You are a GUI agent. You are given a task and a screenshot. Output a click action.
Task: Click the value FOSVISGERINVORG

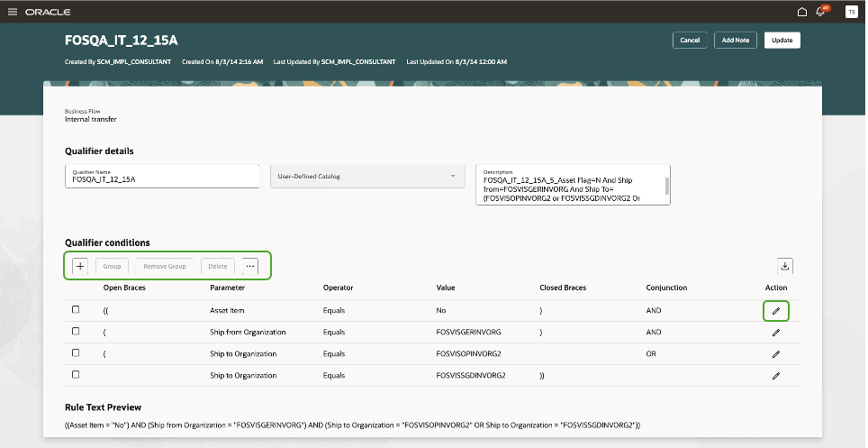(x=468, y=332)
